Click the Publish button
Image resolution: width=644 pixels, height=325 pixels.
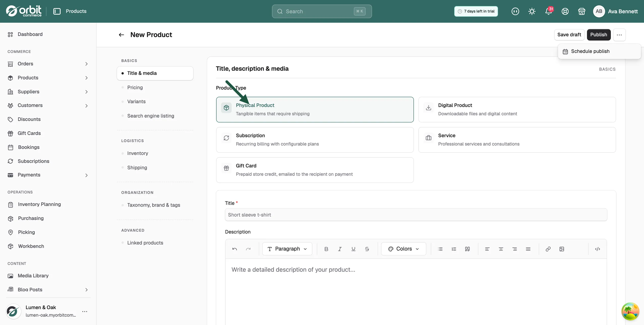click(599, 35)
